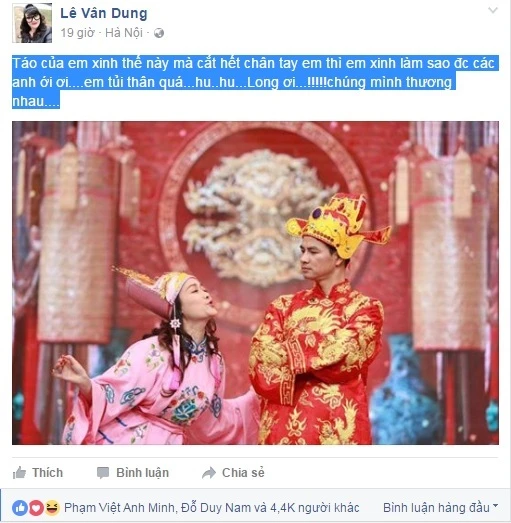Click the globe public privacy icon
The image size is (511, 523).
(x=159, y=33)
